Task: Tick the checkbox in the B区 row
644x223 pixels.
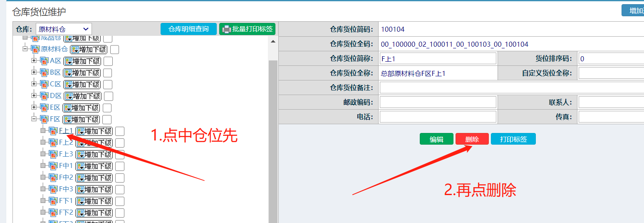Action: pos(107,73)
